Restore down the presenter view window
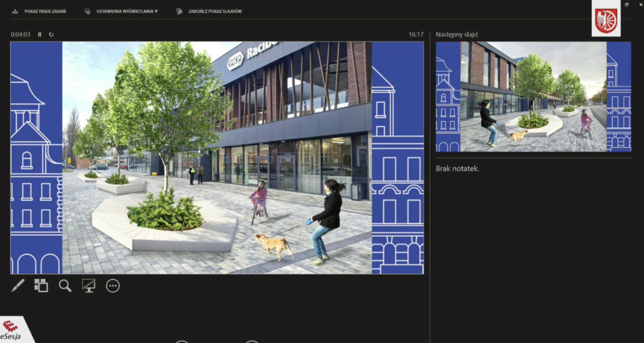 pyautogui.click(x=627, y=4)
